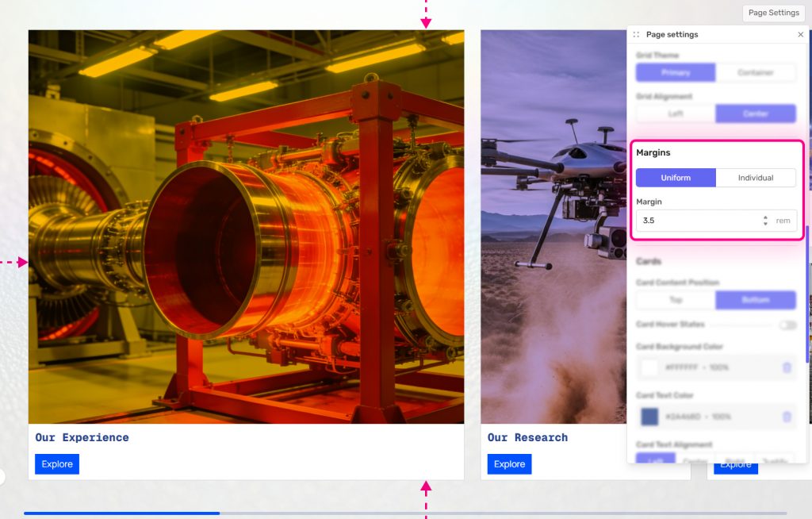This screenshot has height=519, width=812.
Task: Delete the Card Background Color value
Action: [787, 367]
